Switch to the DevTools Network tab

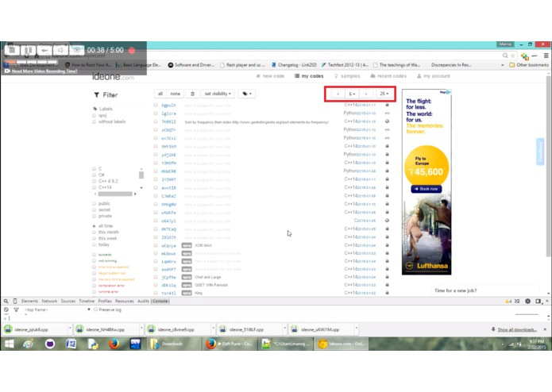click(x=49, y=302)
